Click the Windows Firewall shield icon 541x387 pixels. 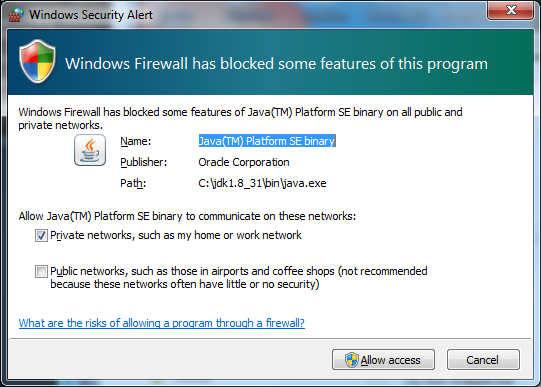click(x=37, y=61)
